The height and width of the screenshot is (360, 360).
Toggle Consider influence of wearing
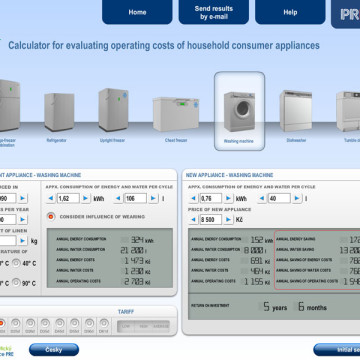pos(51,217)
